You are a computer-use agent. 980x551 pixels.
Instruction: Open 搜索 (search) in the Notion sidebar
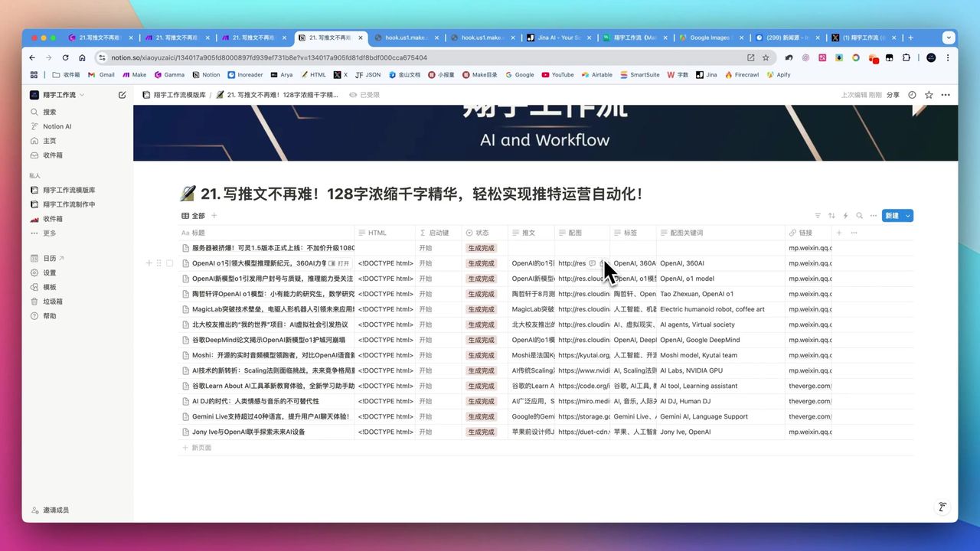[x=49, y=112]
